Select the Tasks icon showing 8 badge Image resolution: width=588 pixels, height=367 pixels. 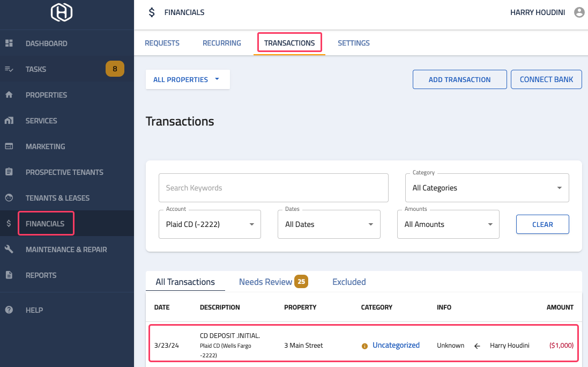click(x=9, y=69)
